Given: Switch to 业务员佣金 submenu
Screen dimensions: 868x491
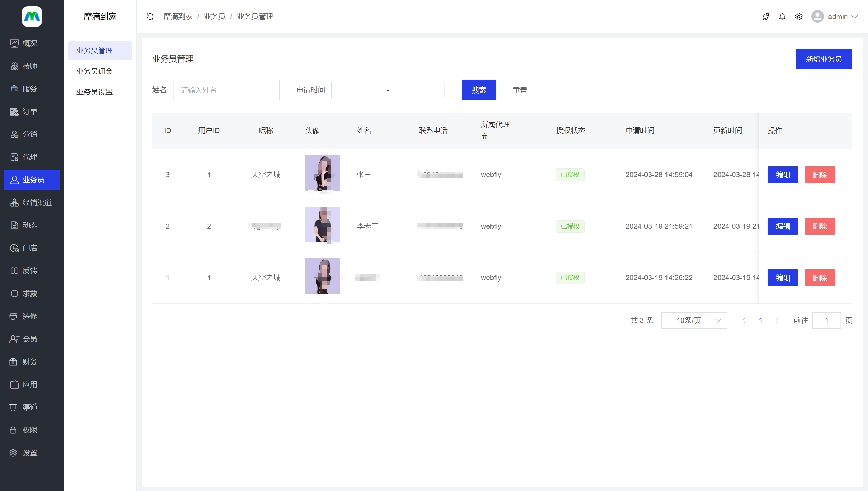Looking at the screenshot, I should (94, 71).
